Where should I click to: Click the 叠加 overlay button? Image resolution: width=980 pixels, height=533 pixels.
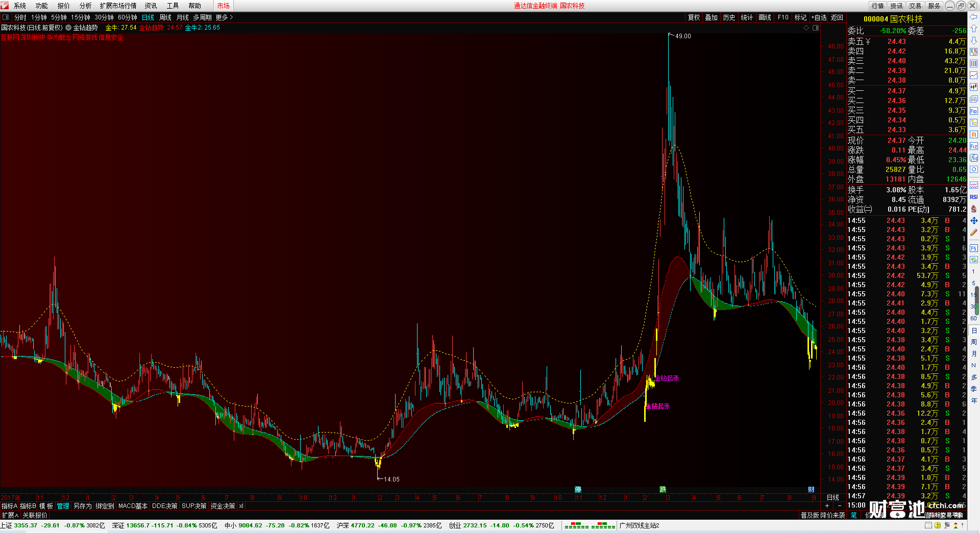712,17
